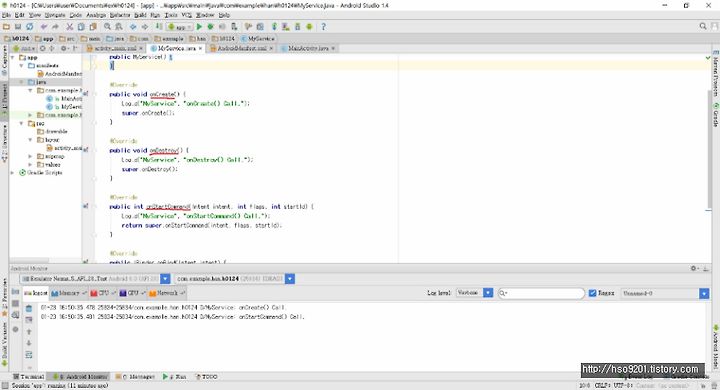Click the Navigate Forward arrow
Image resolution: width=720 pixels, height=390 pixels.
(144, 27)
